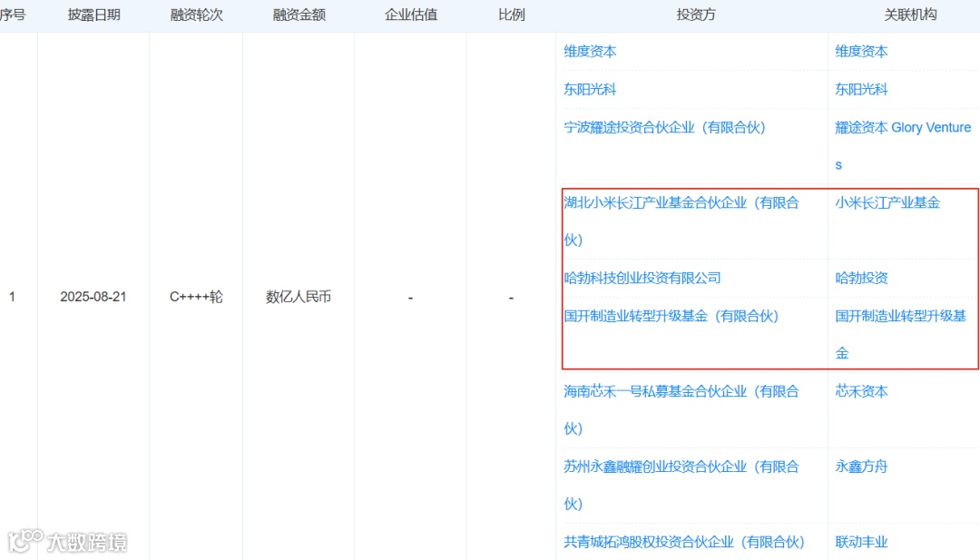The height and width of the screenshot is (560, 980).
Task: Open 哈勃科技创业投资有限公司 investor link
Action: pos(642,278)
